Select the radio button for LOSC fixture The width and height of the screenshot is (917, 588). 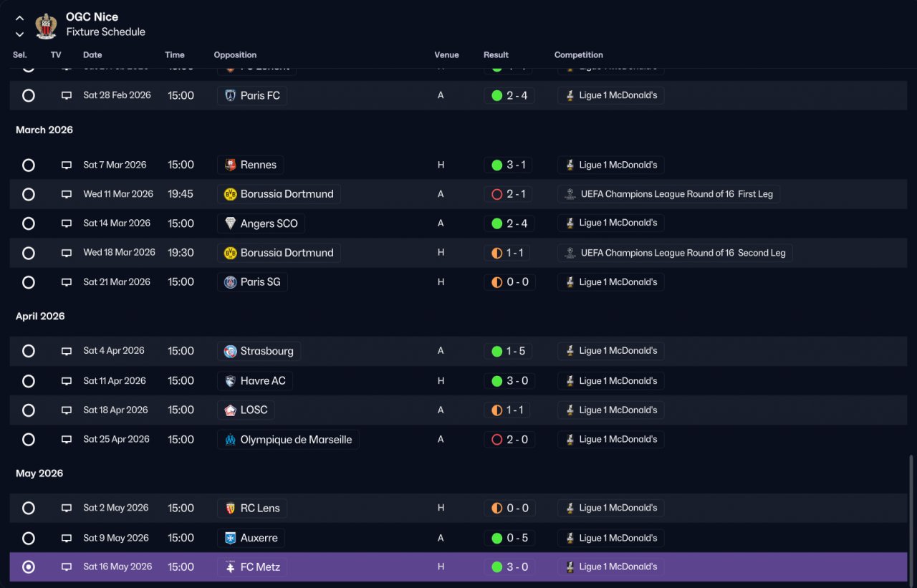click(x=29, y=410)
